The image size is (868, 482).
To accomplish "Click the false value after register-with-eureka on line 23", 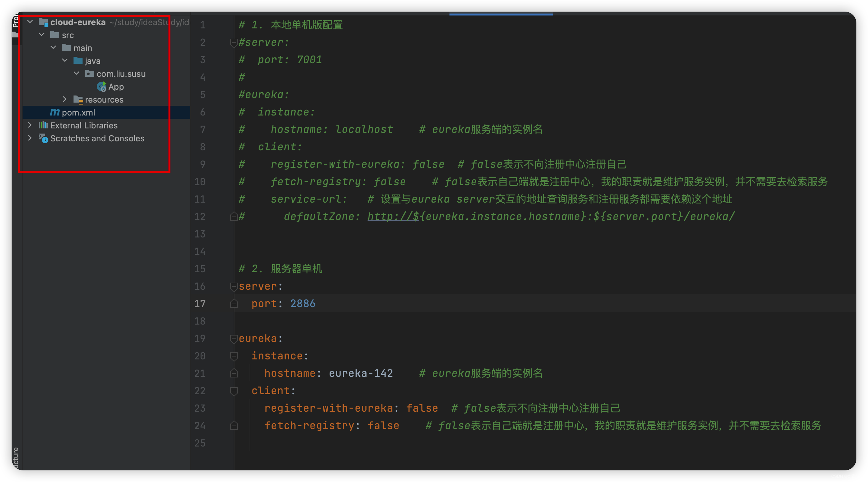I will click(x=422, y=408).
